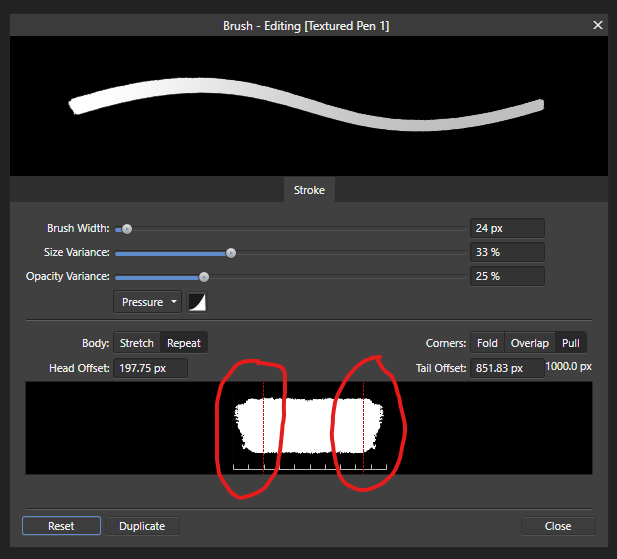Image resolution: width=617 pixels, height=559 pixels.
Task: Choose Overlap corners option
Action: point(530,343)
